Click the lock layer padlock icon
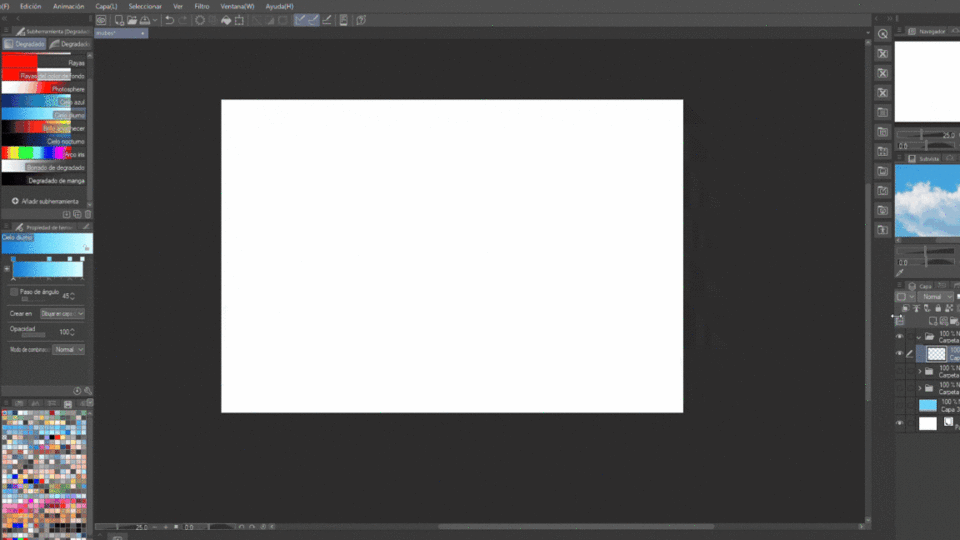 pos(937,309)
